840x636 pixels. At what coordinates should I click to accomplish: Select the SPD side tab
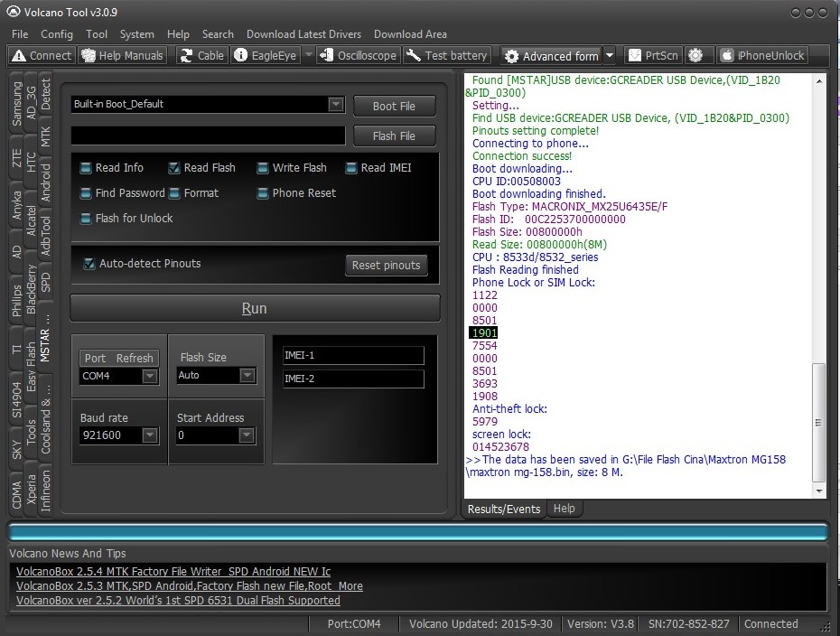point(45,283)
